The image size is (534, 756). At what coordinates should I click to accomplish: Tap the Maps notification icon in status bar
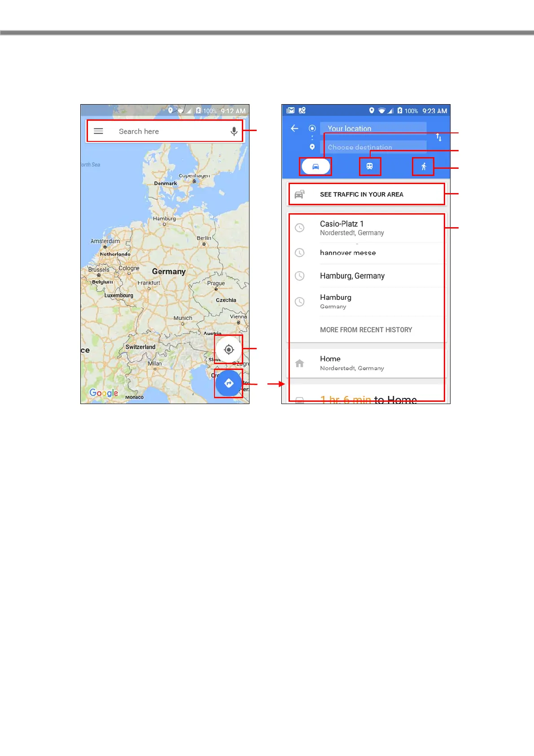pyautogui.click(x=302, y=110)
